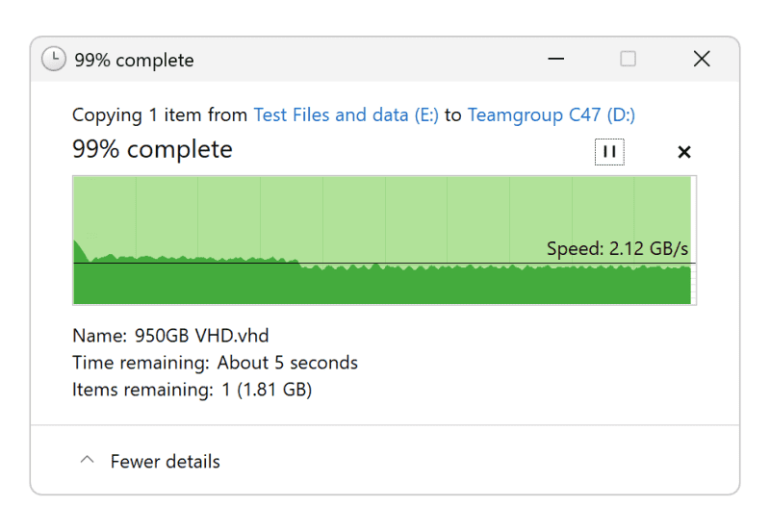Pause the file copy operation
Screen dimensions: 770x532
[609, 152]
